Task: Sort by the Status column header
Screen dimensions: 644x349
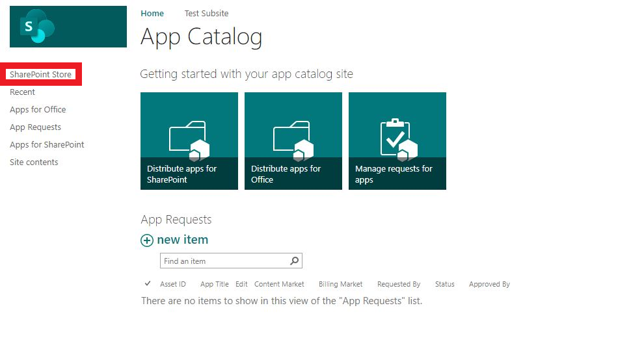Action: coord(444,284)
